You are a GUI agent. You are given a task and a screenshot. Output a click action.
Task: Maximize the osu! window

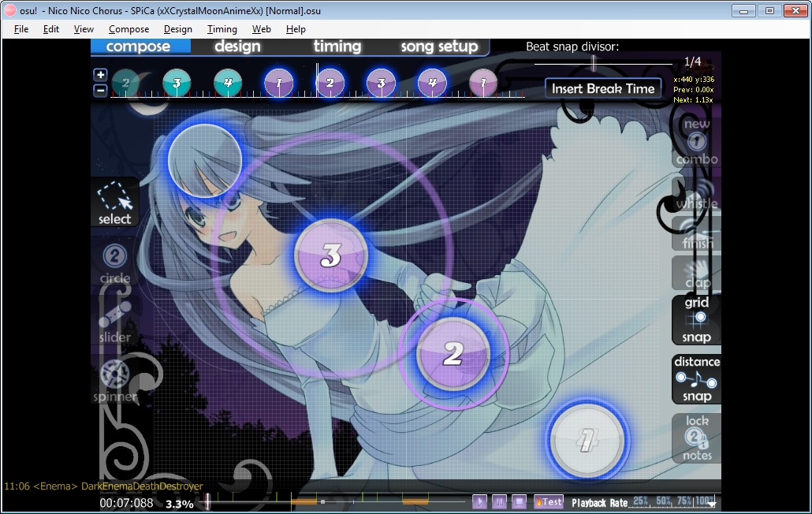click(769, 10)
